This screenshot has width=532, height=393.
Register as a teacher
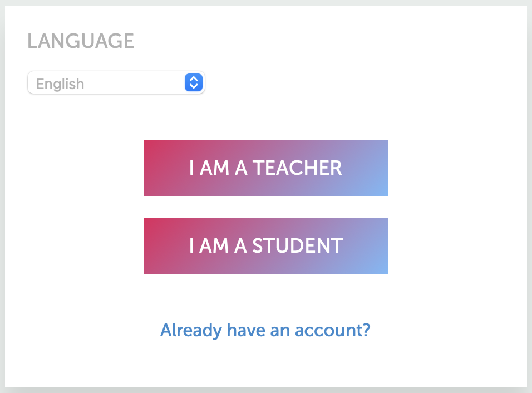coord(265,168)
